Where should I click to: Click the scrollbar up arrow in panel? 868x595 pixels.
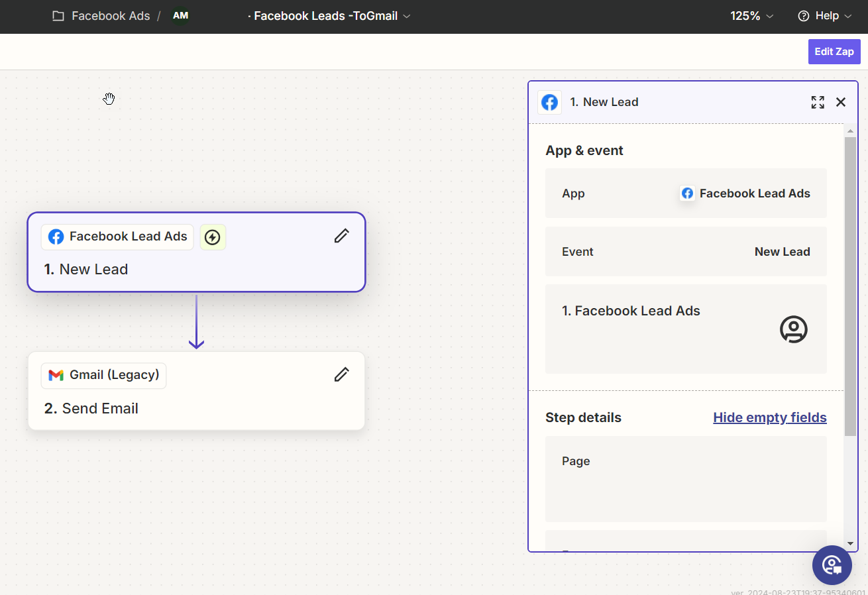[x=851, y=131]
